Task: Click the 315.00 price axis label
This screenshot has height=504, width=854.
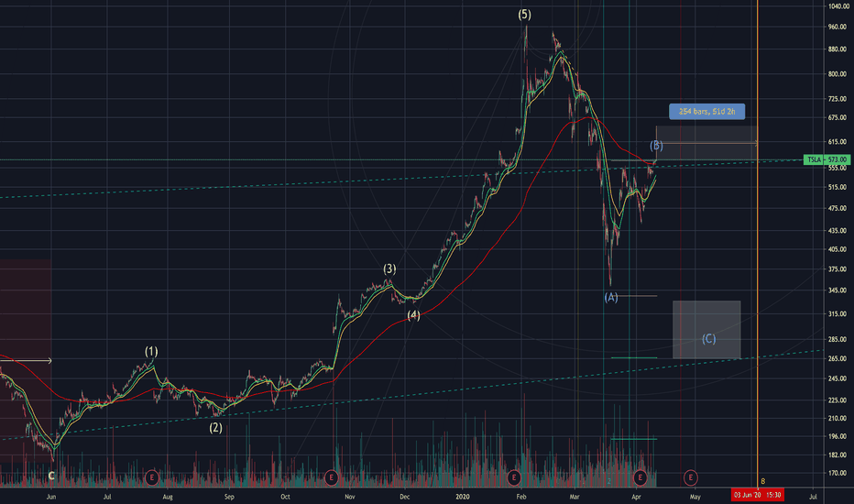Action: 838,313
